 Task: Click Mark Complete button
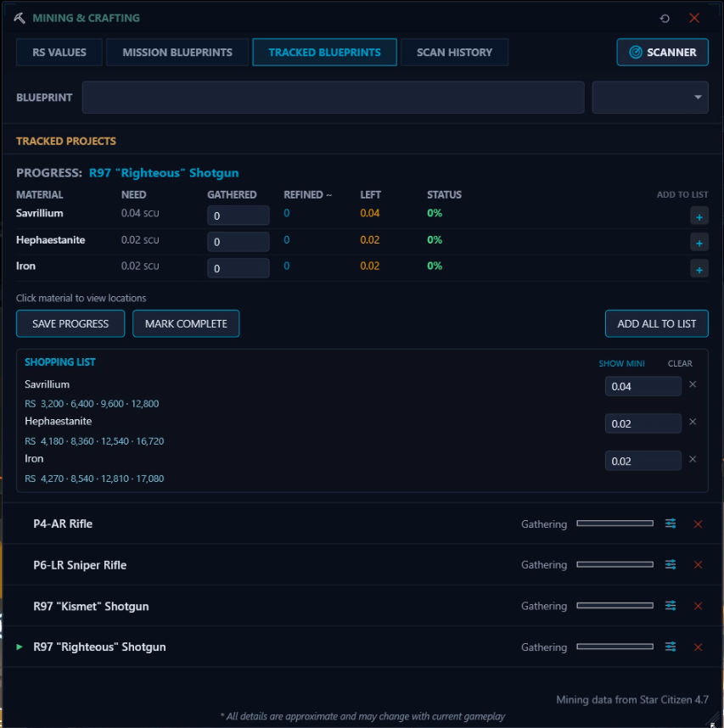click(186, 323)
